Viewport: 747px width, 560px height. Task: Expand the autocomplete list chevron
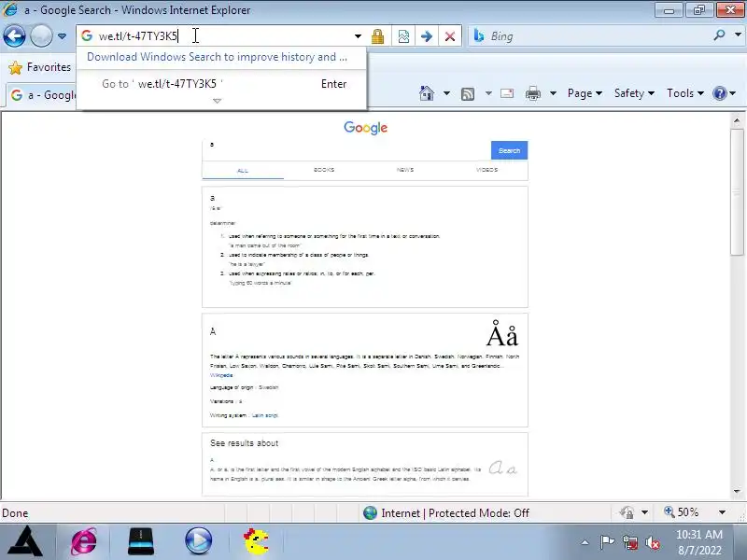click(x=218, y=101)
